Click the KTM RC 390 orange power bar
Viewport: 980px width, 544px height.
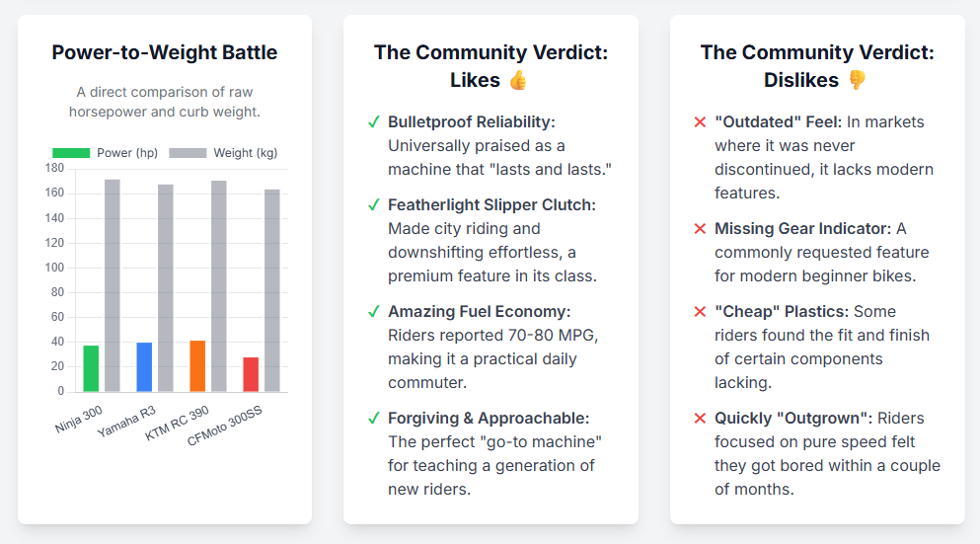(197, 365)
